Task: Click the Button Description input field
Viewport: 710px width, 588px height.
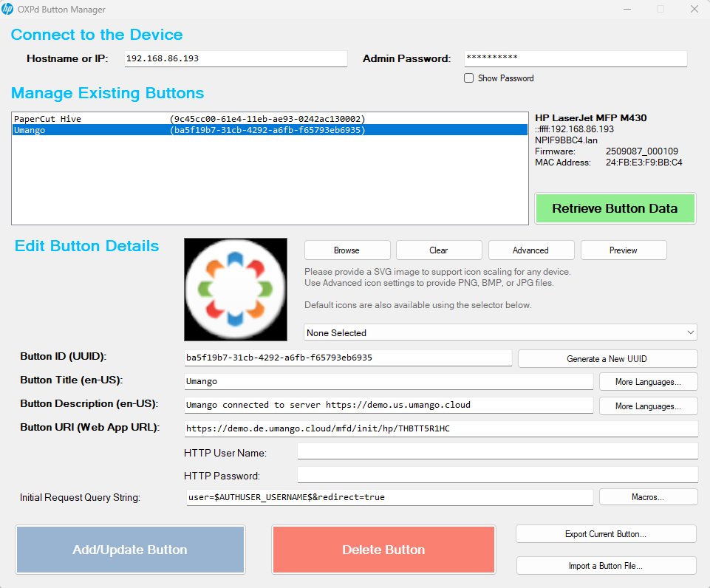Action: tap(389, 405)
